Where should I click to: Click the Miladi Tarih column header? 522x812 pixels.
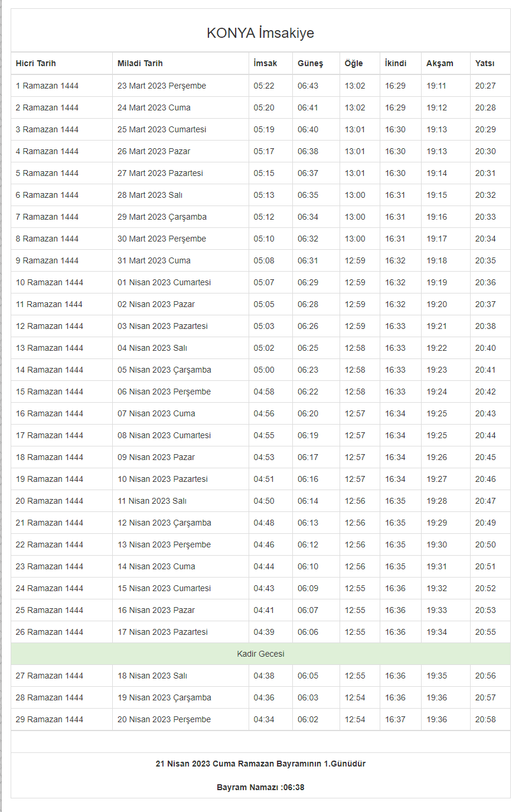[x=140, y=63]
